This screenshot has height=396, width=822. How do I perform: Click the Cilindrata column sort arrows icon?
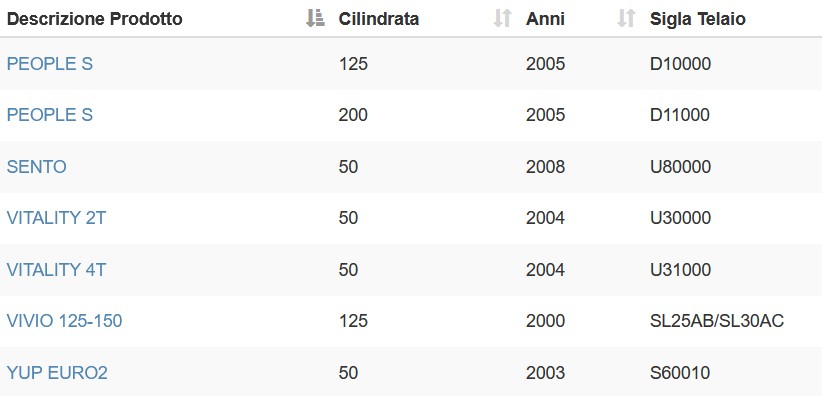pos(502,18)
